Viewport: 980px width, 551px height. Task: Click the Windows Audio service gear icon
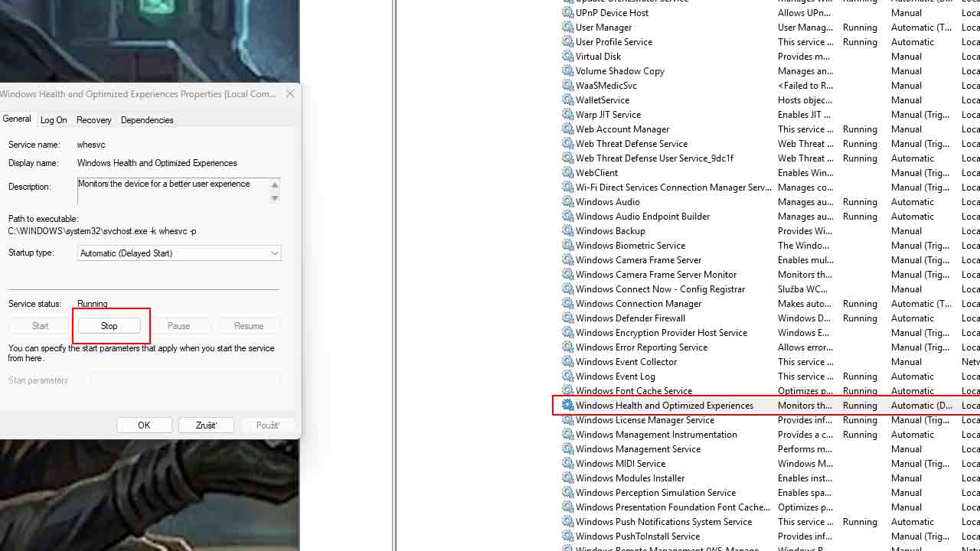(567, 202)
